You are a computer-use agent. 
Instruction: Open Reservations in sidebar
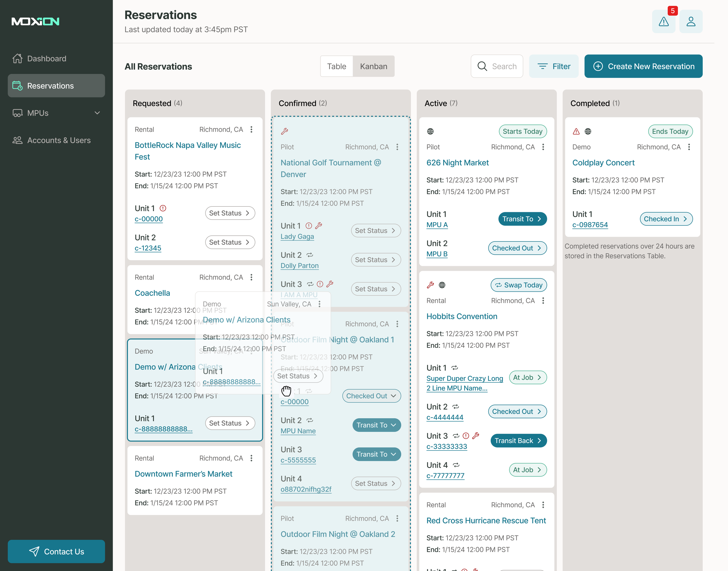pyautogui.click(x=56, y=86)
